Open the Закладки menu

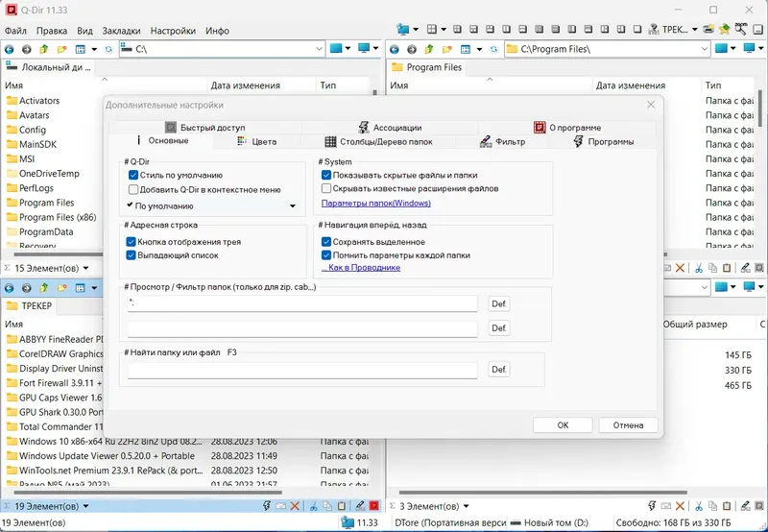(x=121, y=31)
